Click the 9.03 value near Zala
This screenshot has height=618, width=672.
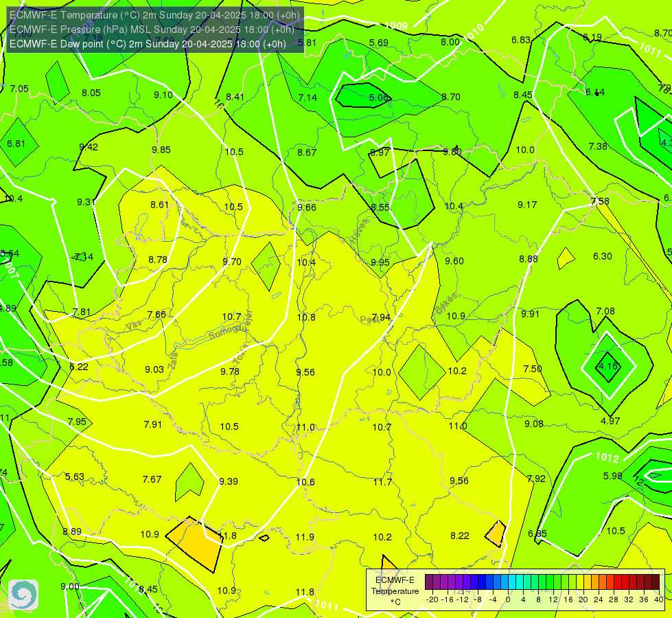click(154, 369)
